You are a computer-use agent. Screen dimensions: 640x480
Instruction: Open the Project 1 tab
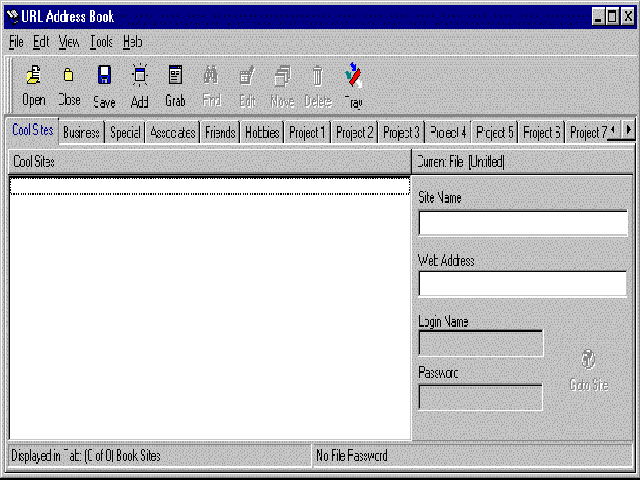(307, 132)
